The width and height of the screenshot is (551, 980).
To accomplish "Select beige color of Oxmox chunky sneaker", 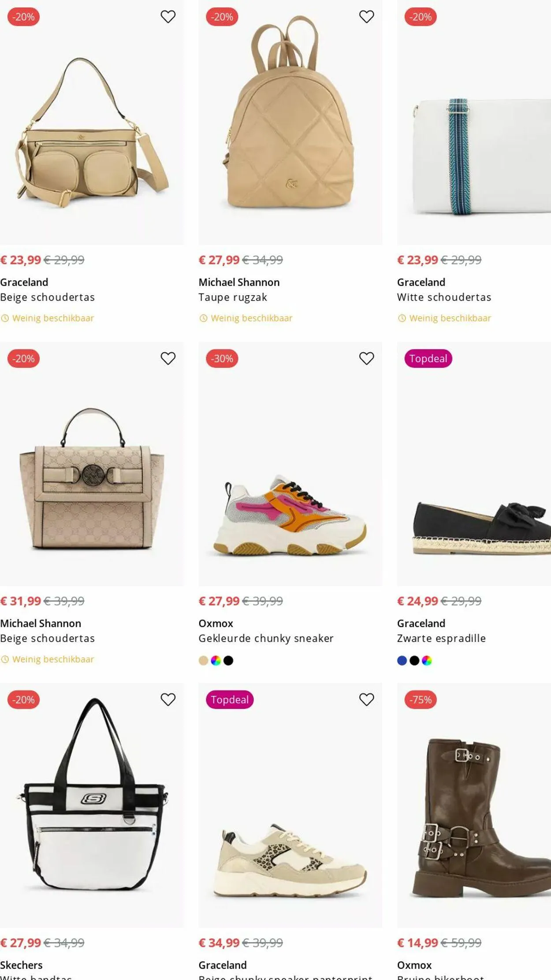I will pos(203,661).
